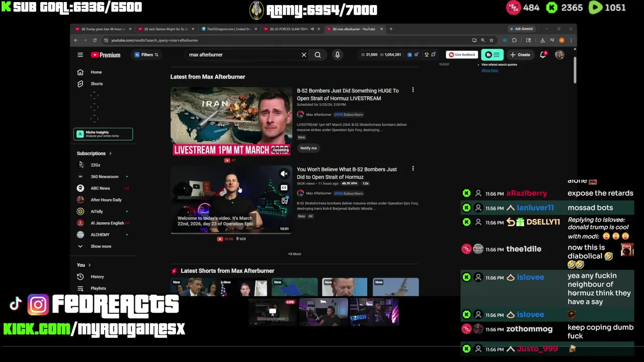Expand the You section chevron
The height and width of the screenshot is (362, 644).
tap(90, 265)
